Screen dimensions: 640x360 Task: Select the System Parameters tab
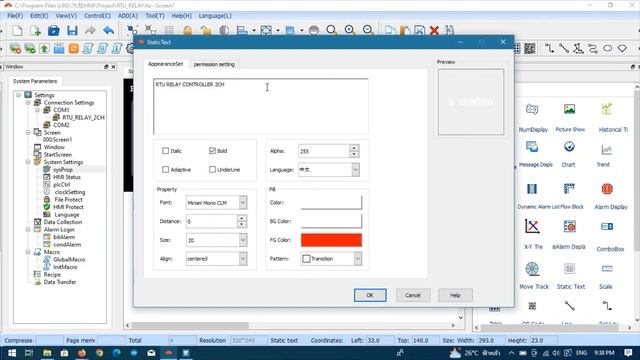point(35,81)
